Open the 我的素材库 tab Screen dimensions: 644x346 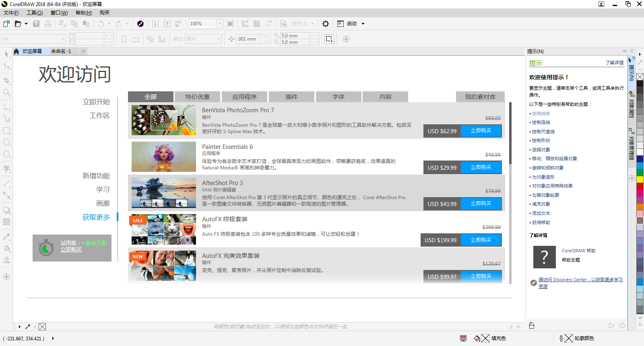point(480,97)
